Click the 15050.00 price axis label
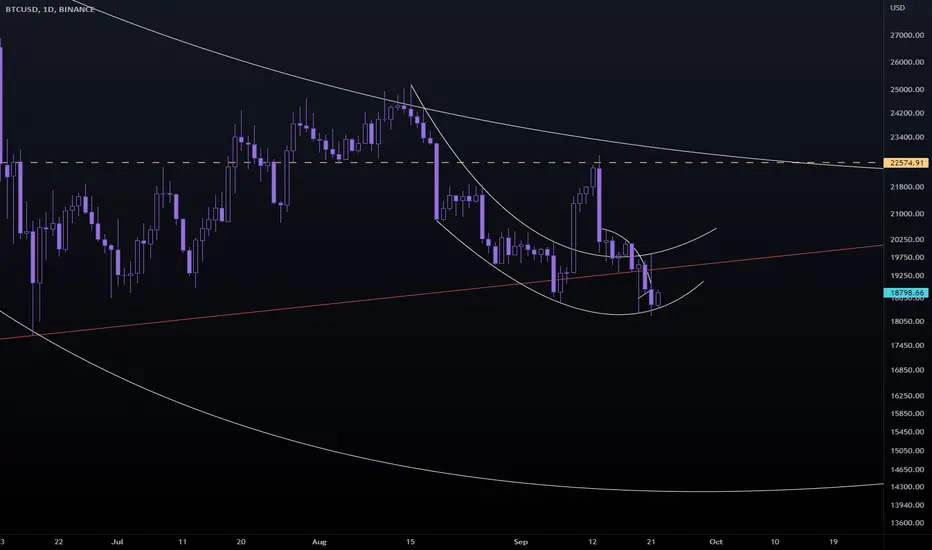932x550 pixels. 907,450
